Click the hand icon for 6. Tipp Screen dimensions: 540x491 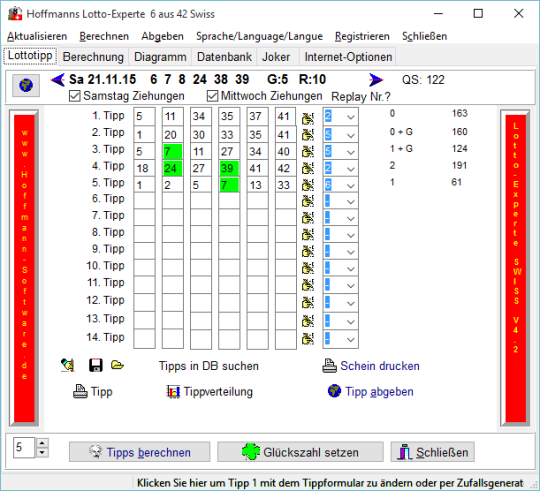308,201
